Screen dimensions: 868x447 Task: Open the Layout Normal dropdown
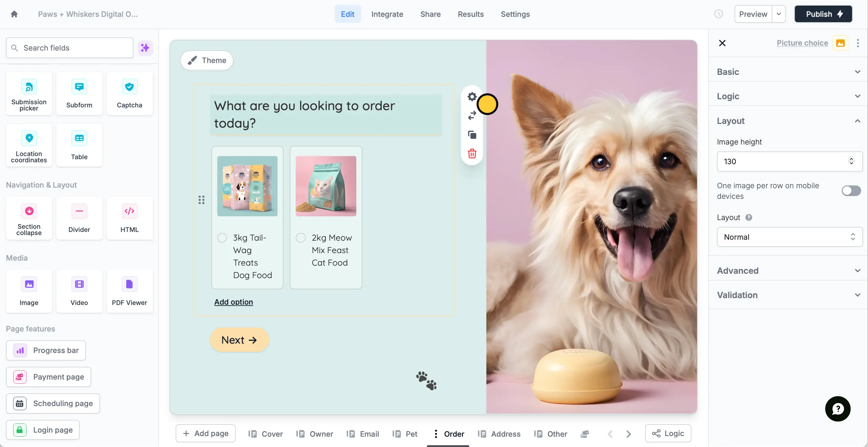click(x=789, y=237)
